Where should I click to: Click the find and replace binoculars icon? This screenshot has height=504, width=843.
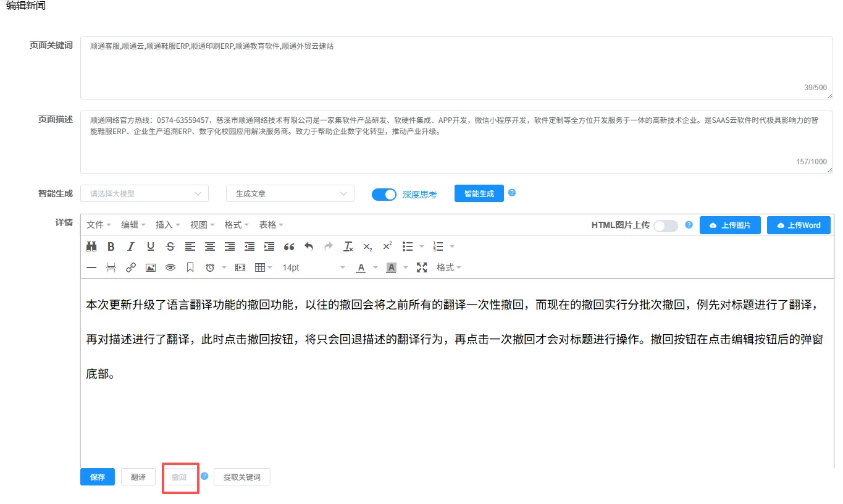tap(91, 246)
